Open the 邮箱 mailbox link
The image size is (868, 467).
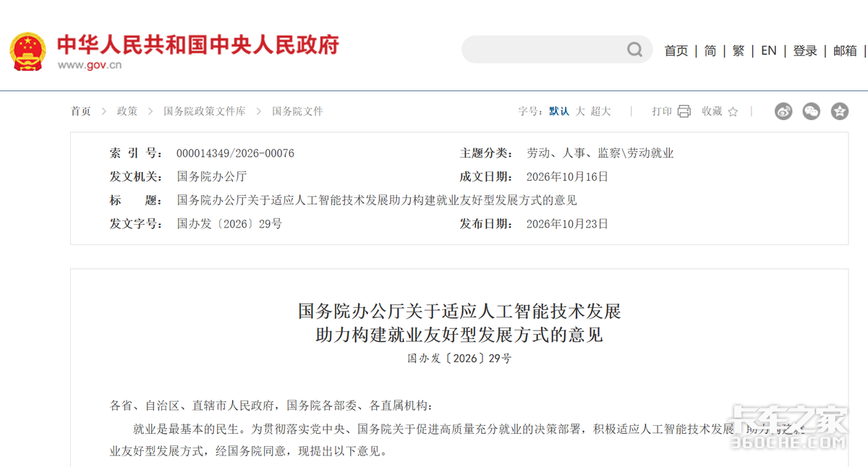(x=845, y=51)
